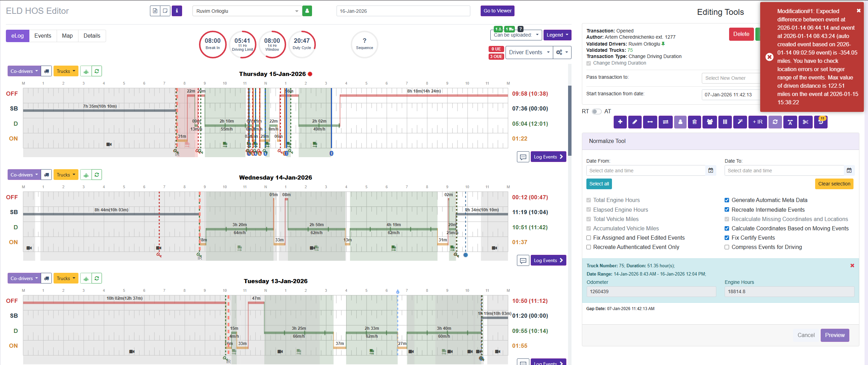Expand Co-drivers dropdown for Thursday 15-Jan
Viewport: 868px width, 365px height.
tap(24, 71)
